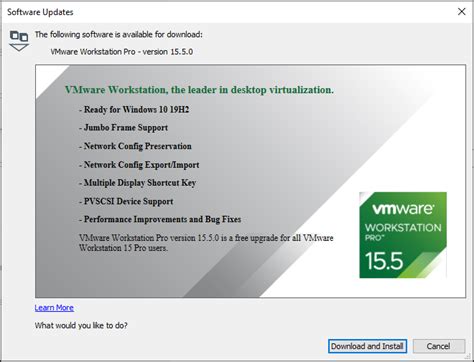
Task: Click the 'What would you like to do?' prompt
Action: coord(81,325)
